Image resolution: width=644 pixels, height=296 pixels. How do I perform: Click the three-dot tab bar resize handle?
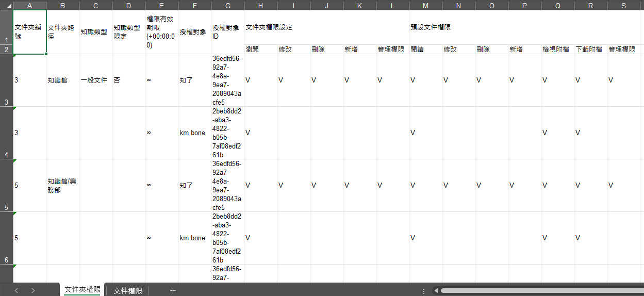point(424,291)
